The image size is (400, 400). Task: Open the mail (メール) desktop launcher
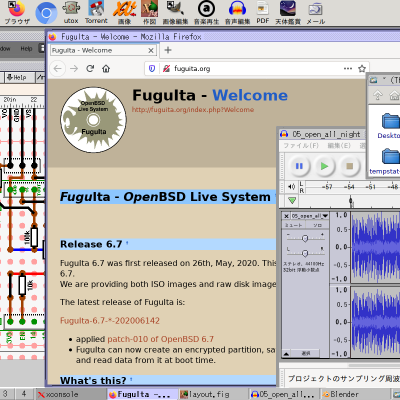coord(315,12)
